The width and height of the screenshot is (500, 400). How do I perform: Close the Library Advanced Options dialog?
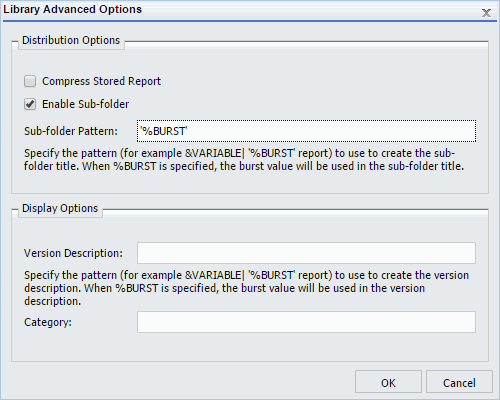pyautogui.click(x=486, y=13)
